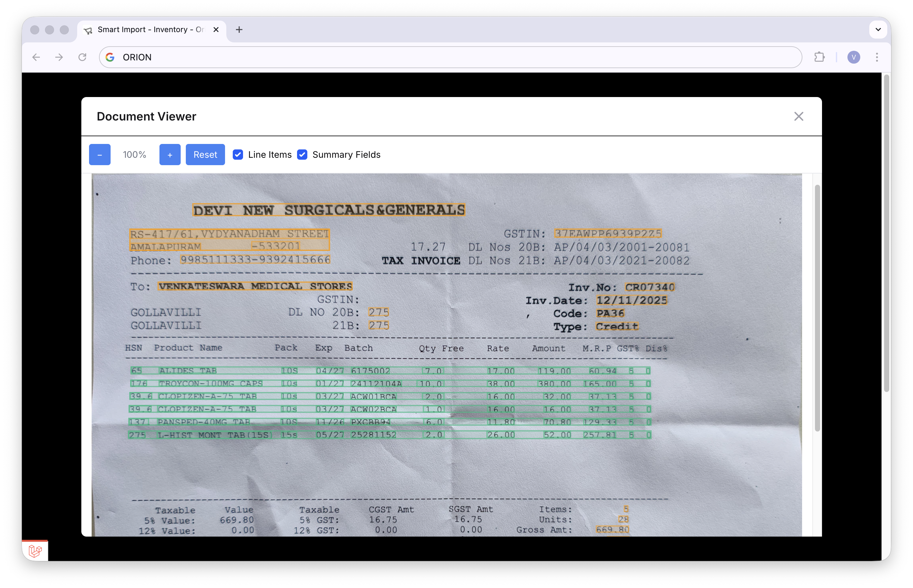Click the browser back arrow
Screen dimensions: 913x588
(36, 57)
